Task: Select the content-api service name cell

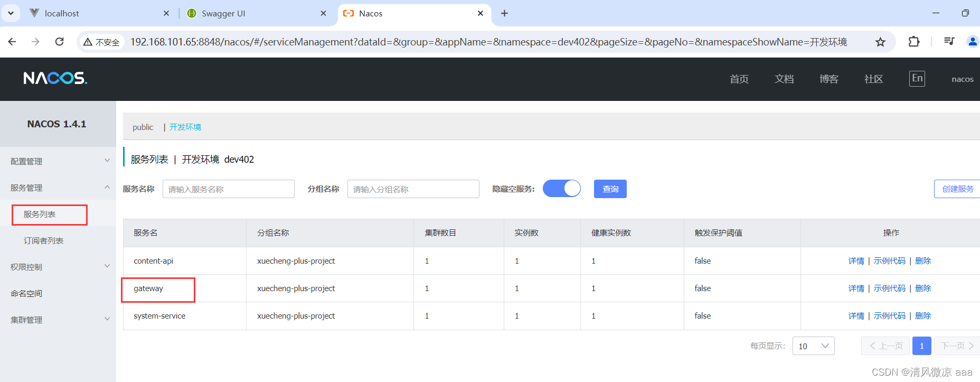Action: pos(185,261)
